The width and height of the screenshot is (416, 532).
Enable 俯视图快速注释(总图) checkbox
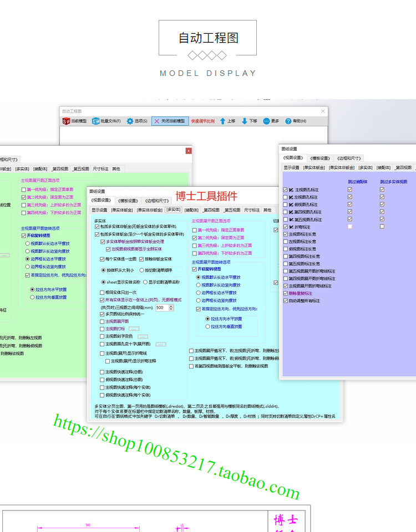tap(102, 380)
